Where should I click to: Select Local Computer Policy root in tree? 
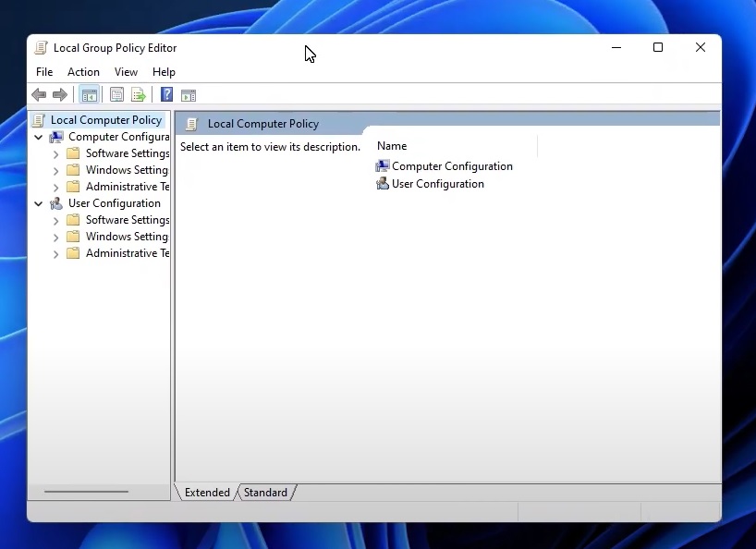tap(105, 120)
